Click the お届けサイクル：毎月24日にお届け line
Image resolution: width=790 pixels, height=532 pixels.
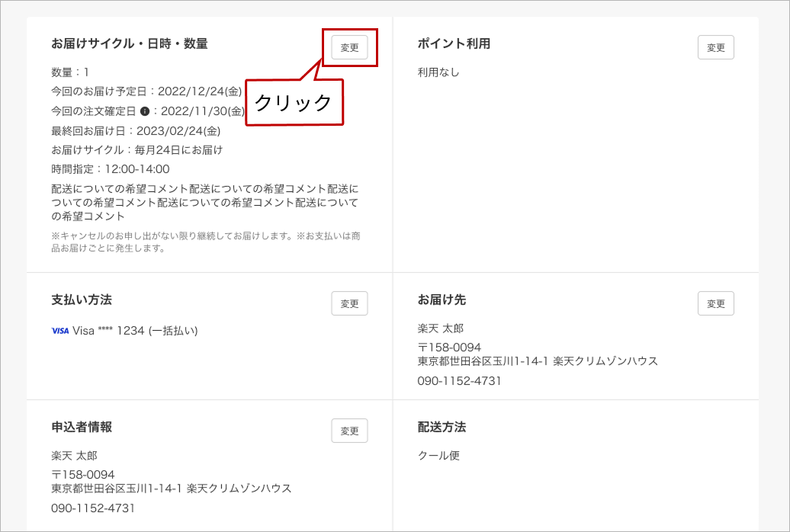point(137,150)
